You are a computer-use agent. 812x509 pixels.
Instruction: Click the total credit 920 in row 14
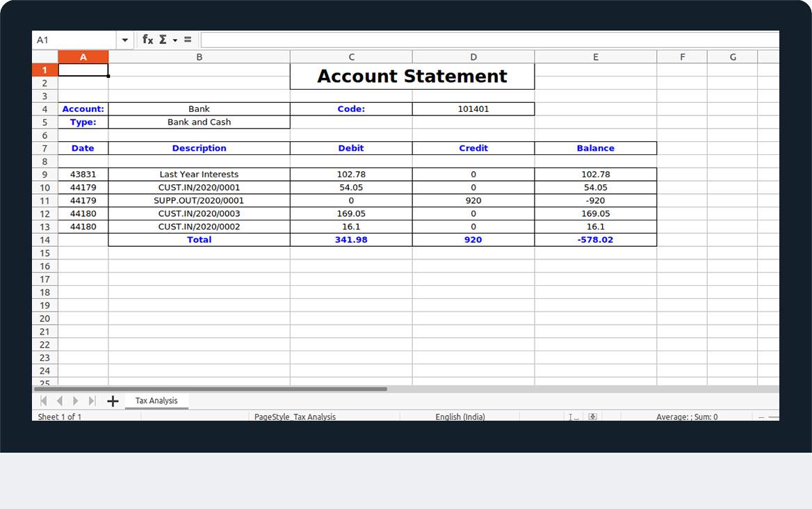click(x=473, y=240)
